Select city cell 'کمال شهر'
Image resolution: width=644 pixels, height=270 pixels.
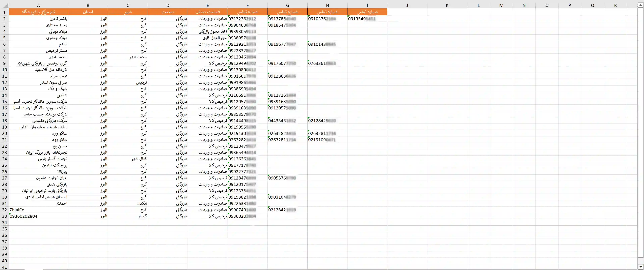coord(128,159)
